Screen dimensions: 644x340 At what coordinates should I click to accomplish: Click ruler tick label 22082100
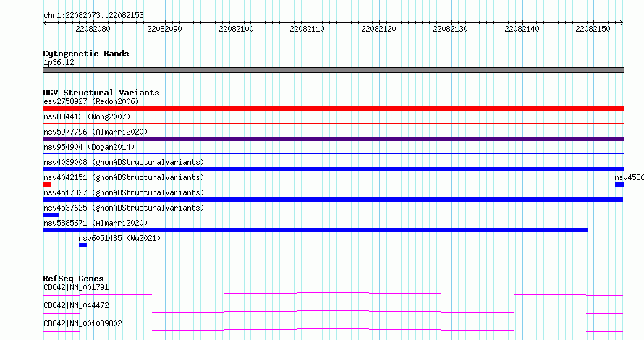click(236, 29)
